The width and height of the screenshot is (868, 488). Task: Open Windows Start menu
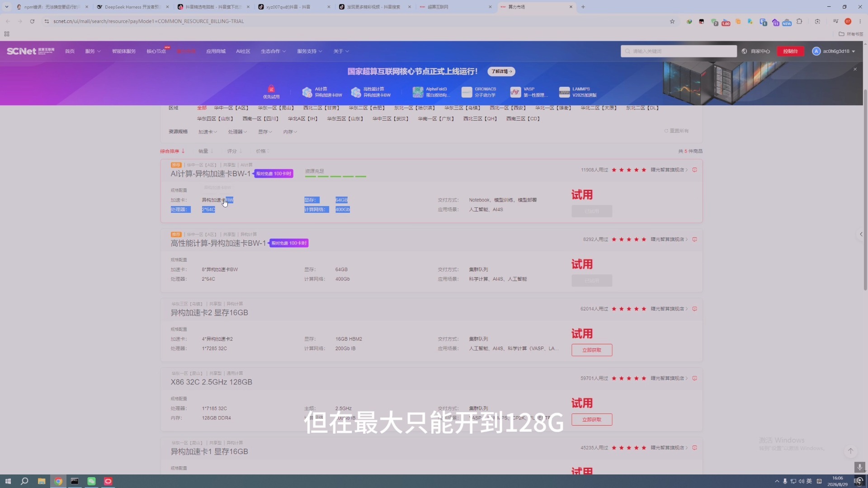8,481
